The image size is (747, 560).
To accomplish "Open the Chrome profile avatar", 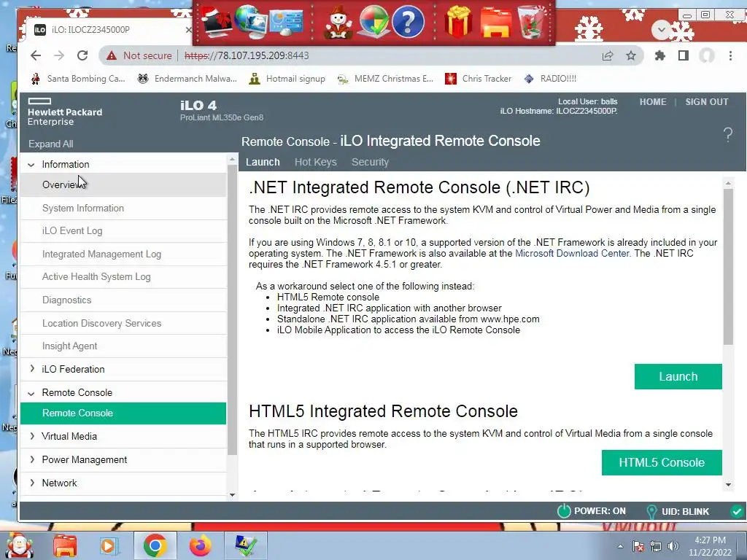I will (707, 55).
